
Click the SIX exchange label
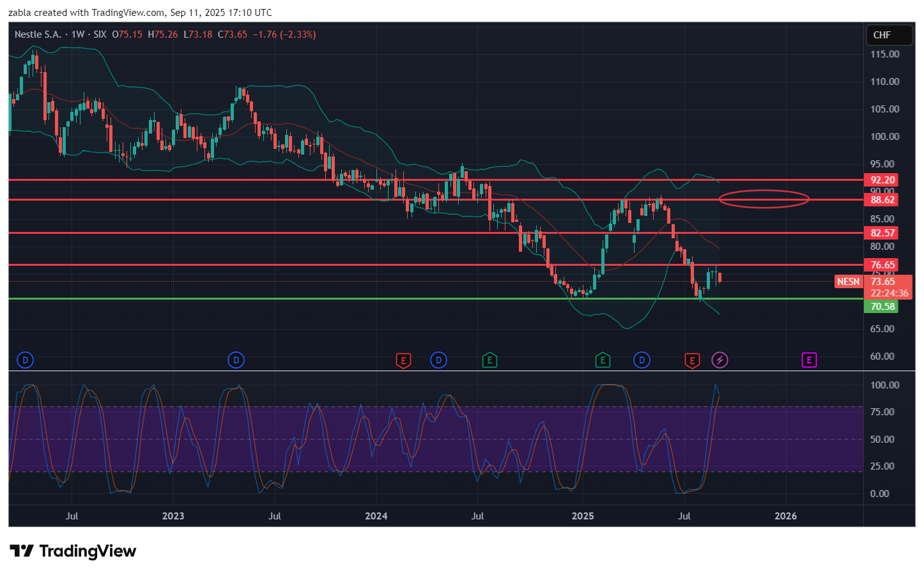[x=100, y=34]
